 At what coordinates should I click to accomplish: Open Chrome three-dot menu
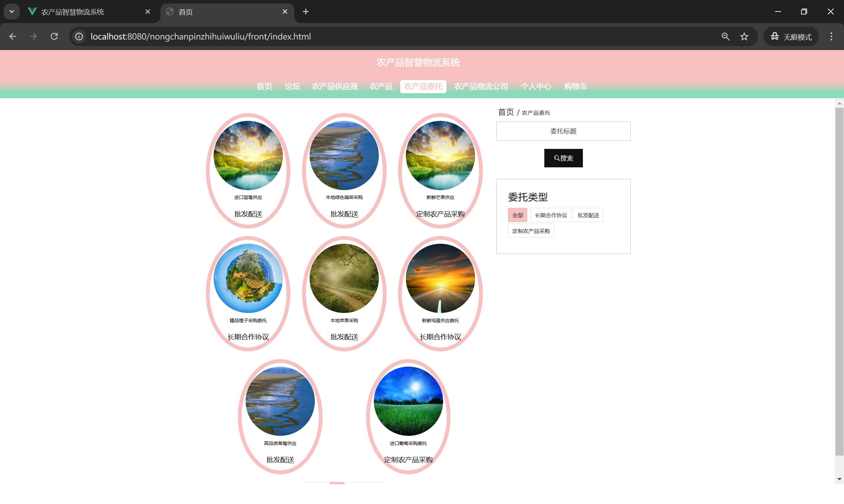pyautogui.click(x=831, y=36)
